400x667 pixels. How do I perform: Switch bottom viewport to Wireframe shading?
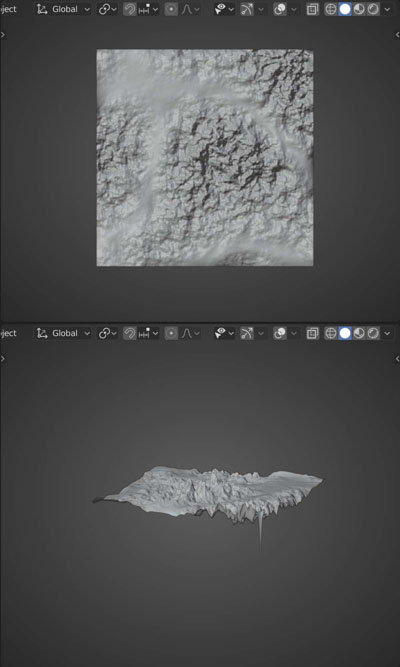click(331, 333)
